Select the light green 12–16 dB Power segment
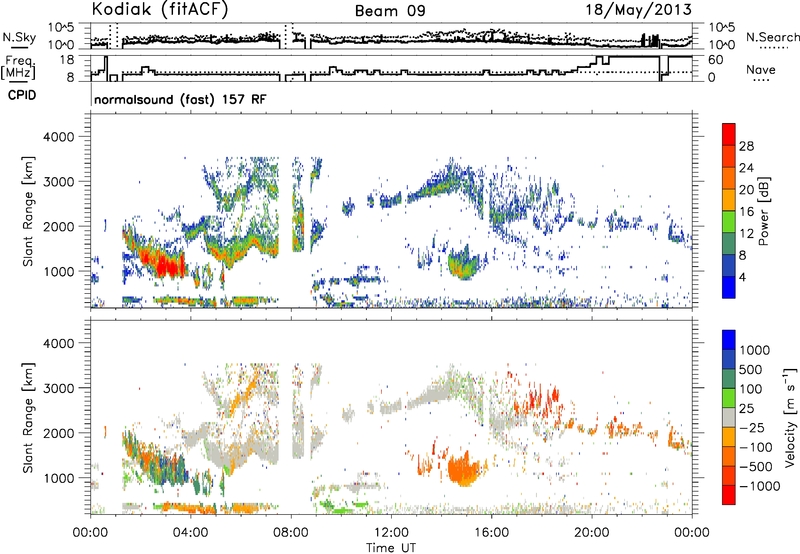800x554 pixels. 729,221
